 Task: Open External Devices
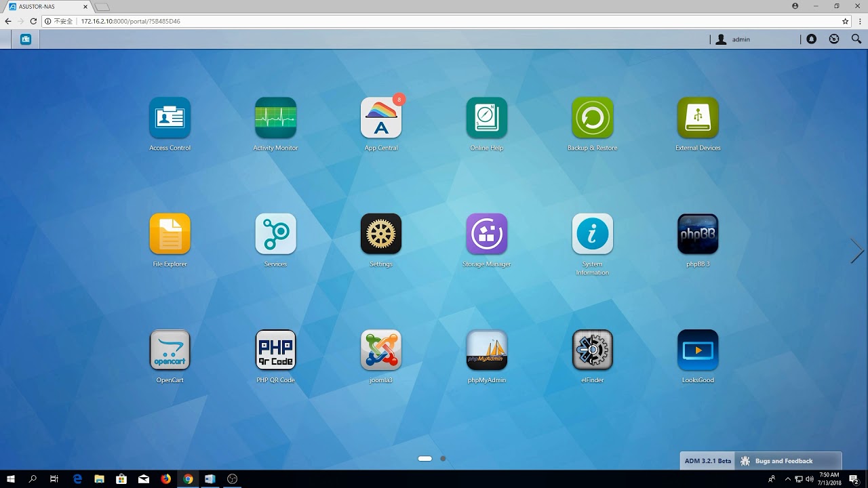tap(698, 118)
